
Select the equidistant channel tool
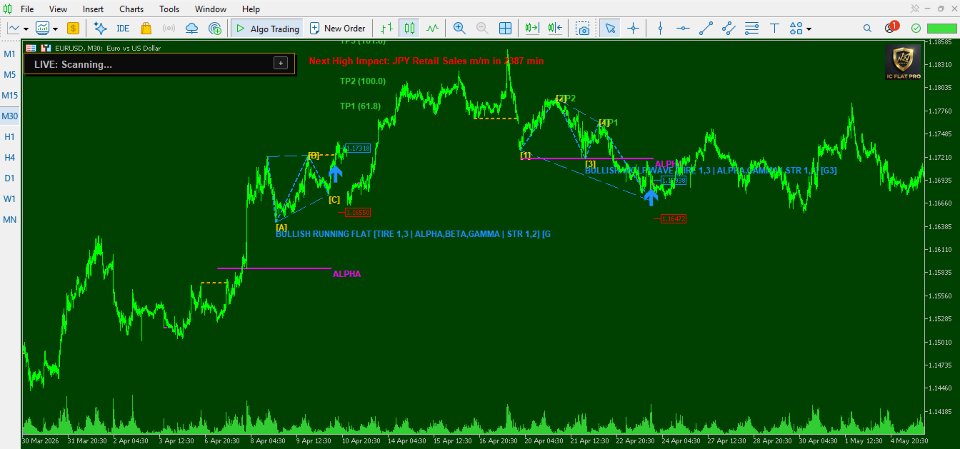729,28
